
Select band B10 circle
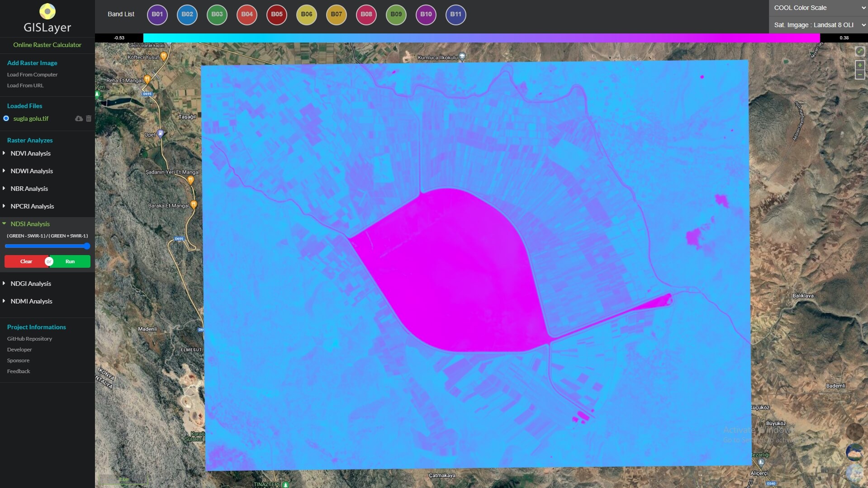[426, 14]
